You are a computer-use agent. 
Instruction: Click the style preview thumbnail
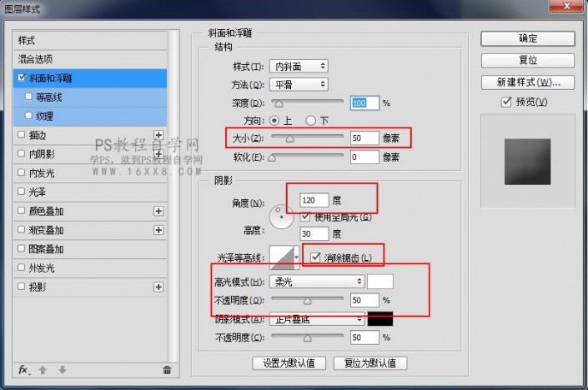(527, 162)
